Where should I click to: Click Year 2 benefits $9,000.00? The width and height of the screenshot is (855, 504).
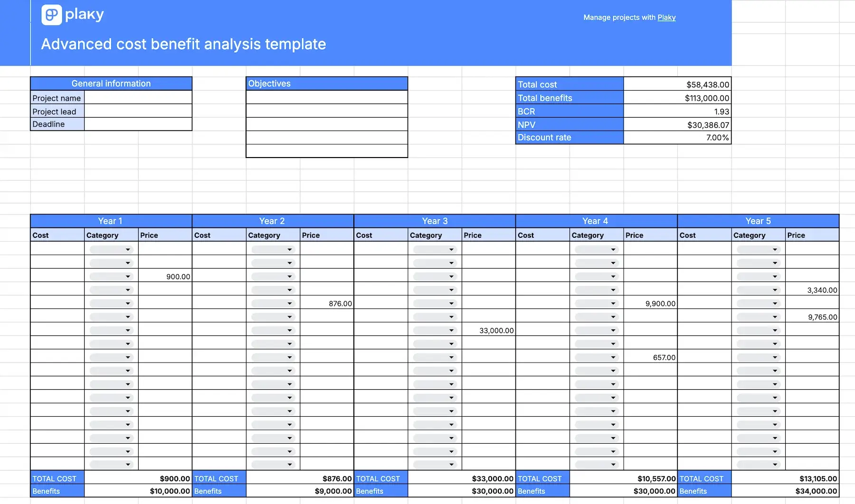point(300,491)
